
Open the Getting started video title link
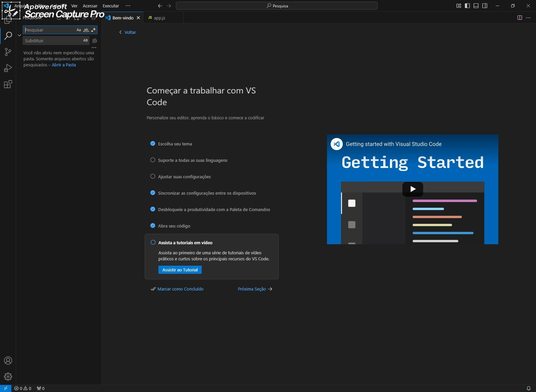coord(394,144)
